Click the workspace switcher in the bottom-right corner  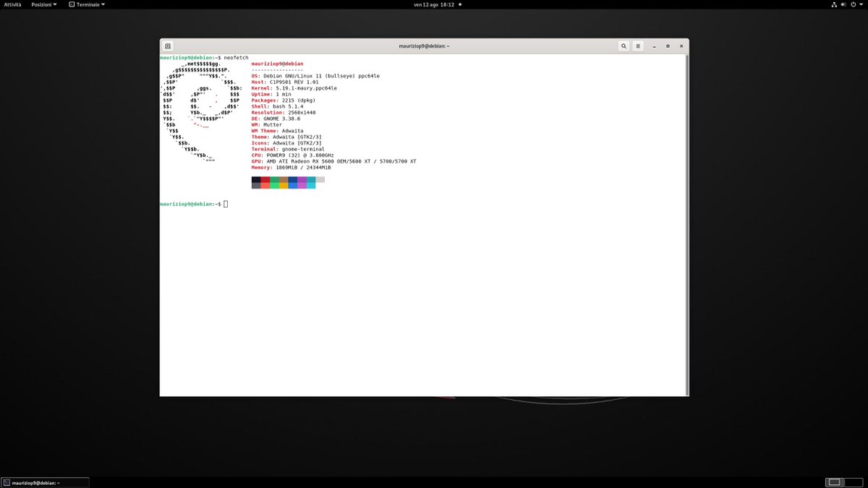click(x=843, y=482)
